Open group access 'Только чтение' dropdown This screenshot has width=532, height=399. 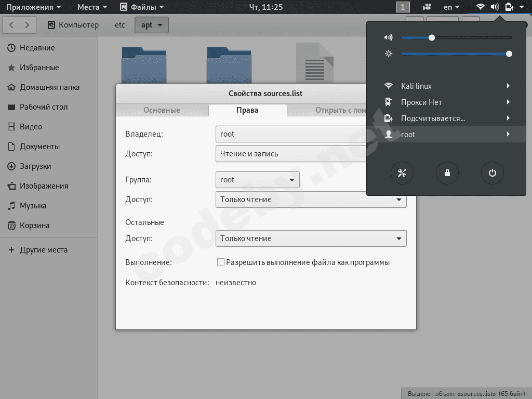[x=311, y=199]
